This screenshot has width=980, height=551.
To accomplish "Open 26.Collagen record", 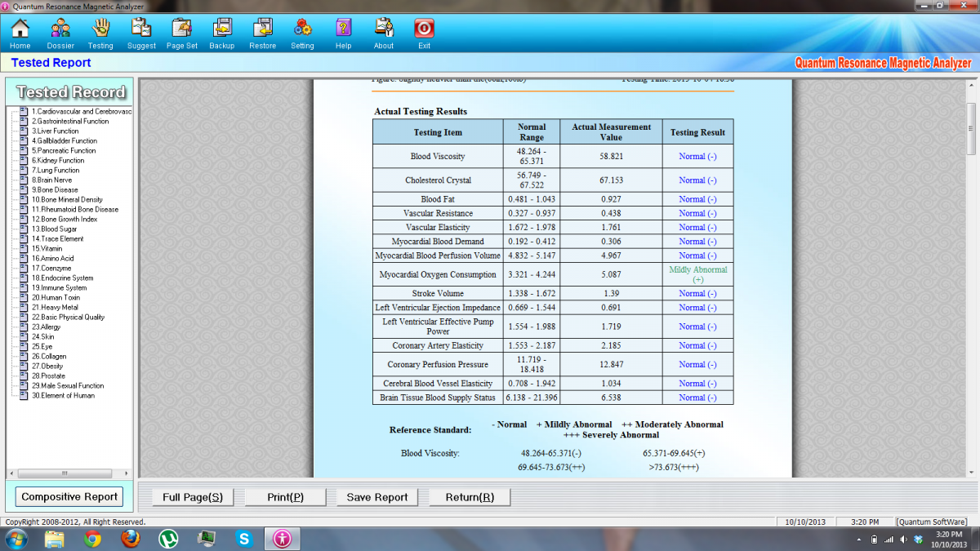I will (x=48, y=356).
